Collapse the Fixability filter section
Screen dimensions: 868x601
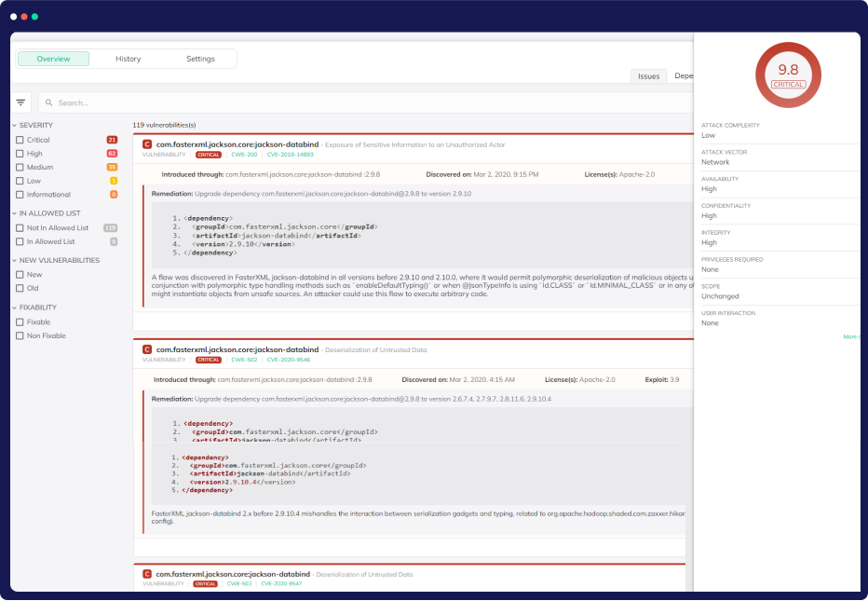tap(15, 307)
